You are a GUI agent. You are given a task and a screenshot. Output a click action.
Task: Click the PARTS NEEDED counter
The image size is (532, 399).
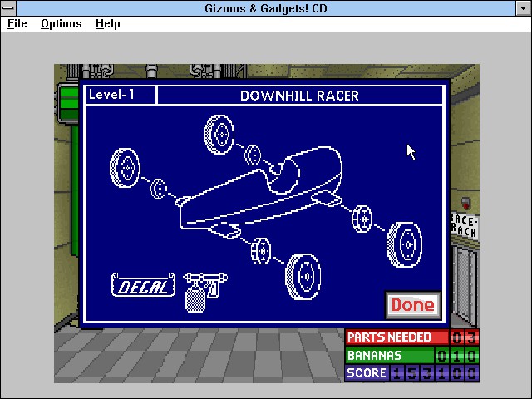pos(412,337)
